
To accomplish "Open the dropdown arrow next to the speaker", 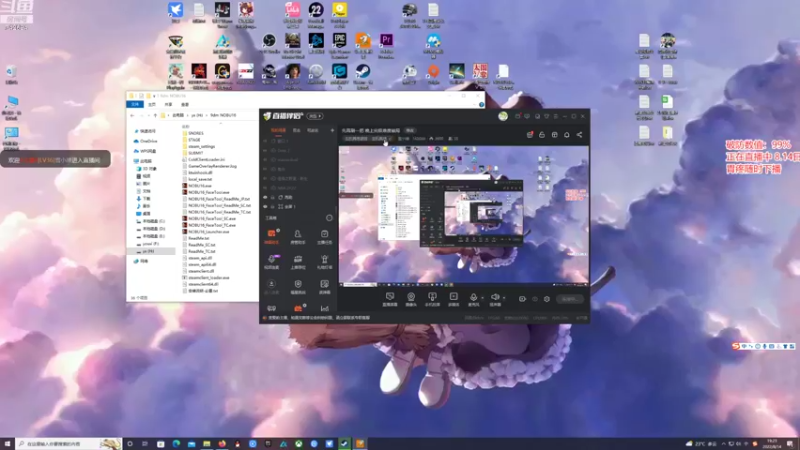I will click(504, 297).
